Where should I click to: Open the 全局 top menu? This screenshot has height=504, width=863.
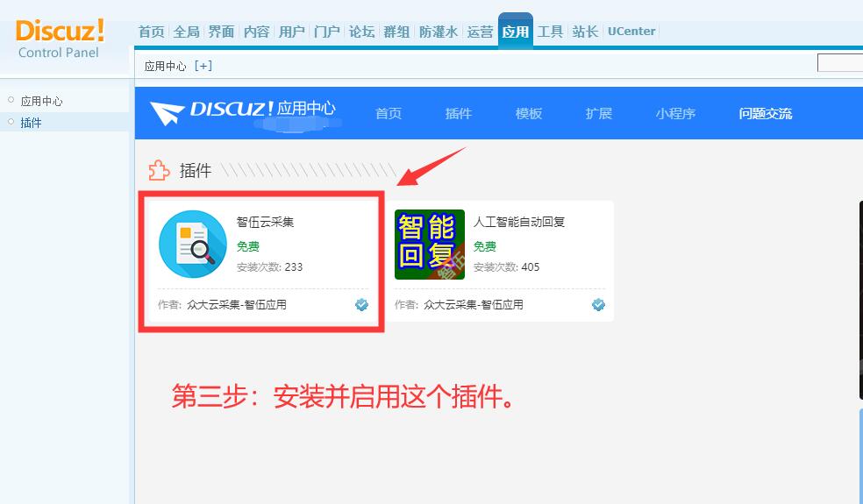pos(187,32)
